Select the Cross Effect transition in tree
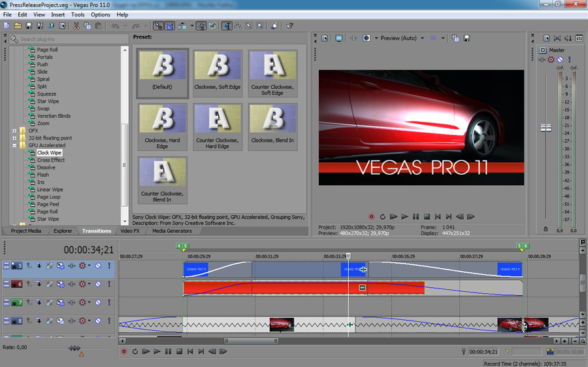 click(x=50, y=160)
